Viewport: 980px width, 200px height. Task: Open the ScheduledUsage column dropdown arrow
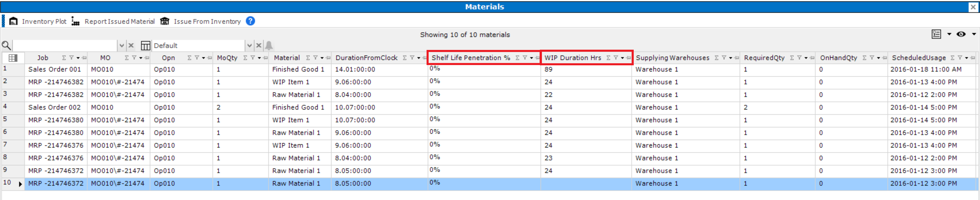[967, 58]
